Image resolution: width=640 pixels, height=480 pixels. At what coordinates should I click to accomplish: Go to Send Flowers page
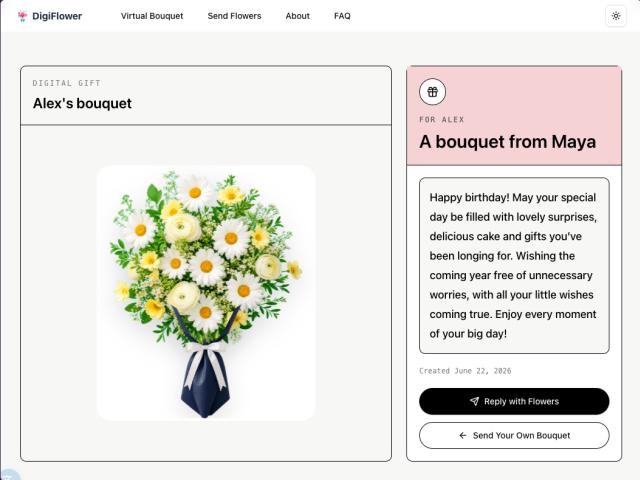[x=234, y=16]
